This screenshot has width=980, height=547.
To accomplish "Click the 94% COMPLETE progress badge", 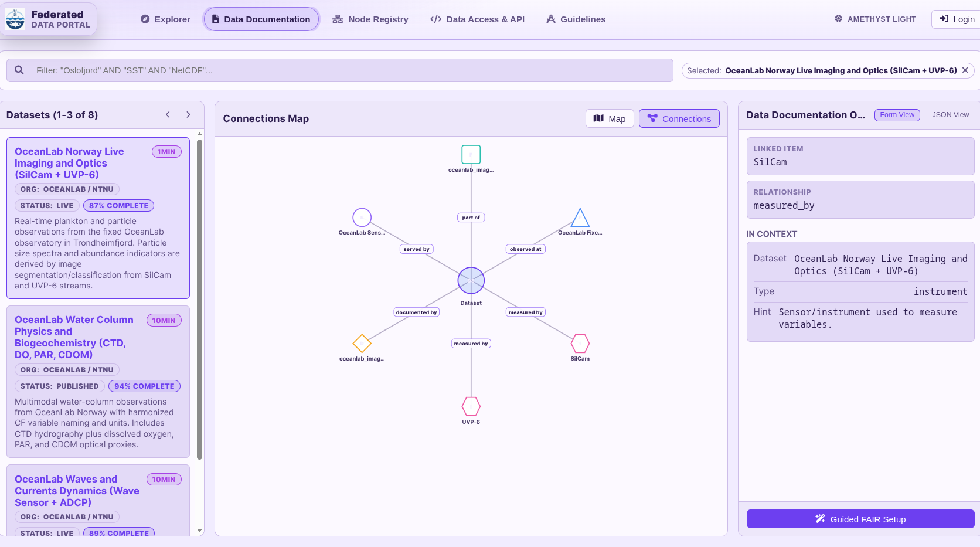I will pyautogui.click(x=144, y=386).
